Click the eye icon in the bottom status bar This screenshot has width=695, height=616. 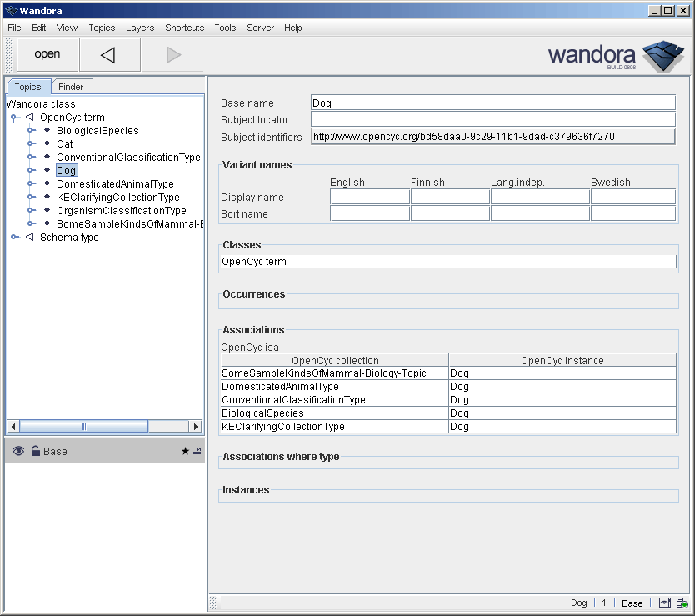click(x=663, y=602)
